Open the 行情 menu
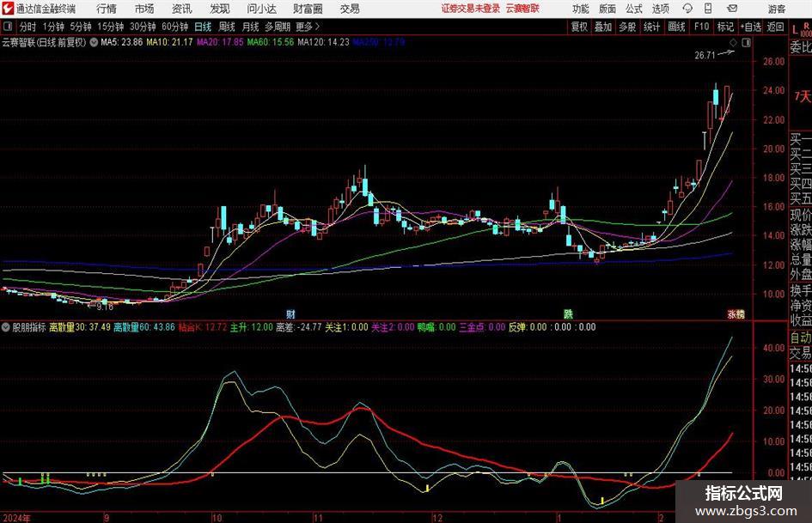The width and height of the screenshot is (812, 523). [x=107, y=9]
